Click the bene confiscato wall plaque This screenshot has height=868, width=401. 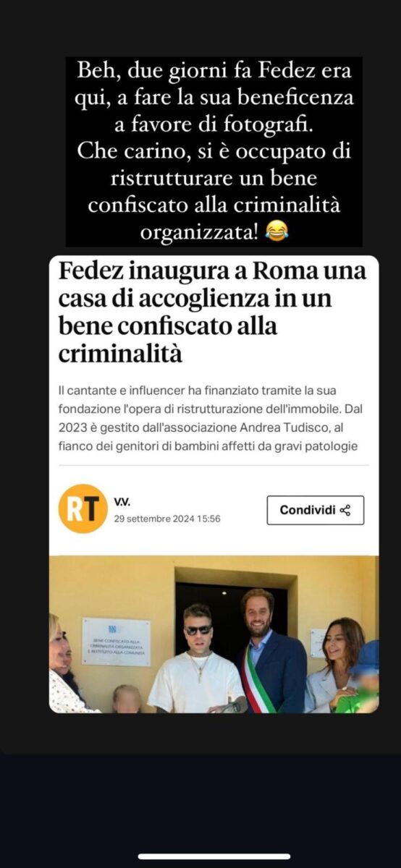coord(116,641)
